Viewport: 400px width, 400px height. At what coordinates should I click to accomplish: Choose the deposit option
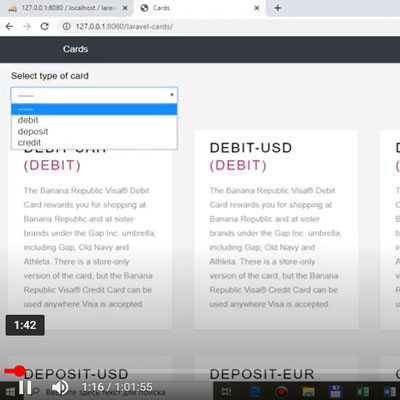pos(94,131)
